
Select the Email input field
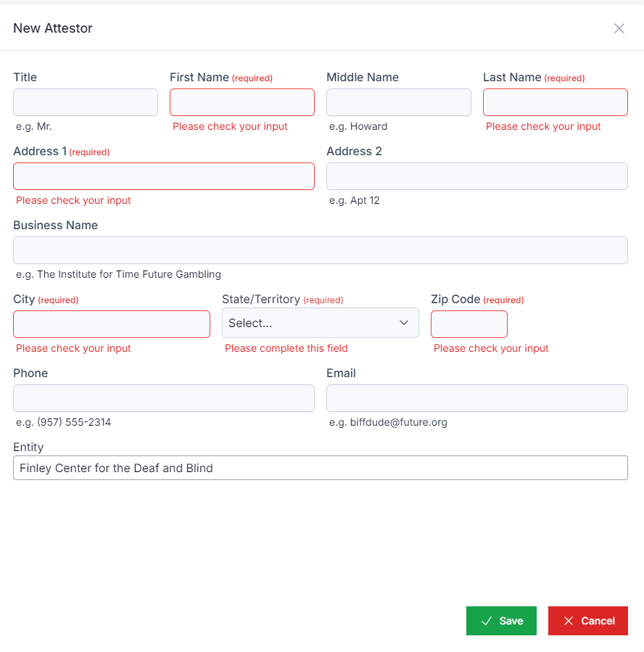[x=476, y=398]
